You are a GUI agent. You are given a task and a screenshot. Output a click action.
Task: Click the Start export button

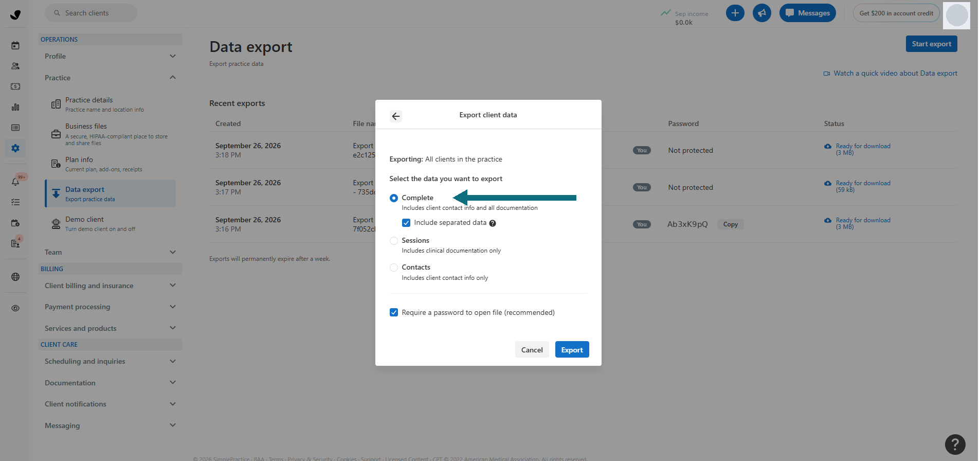[x=931, y=44]
